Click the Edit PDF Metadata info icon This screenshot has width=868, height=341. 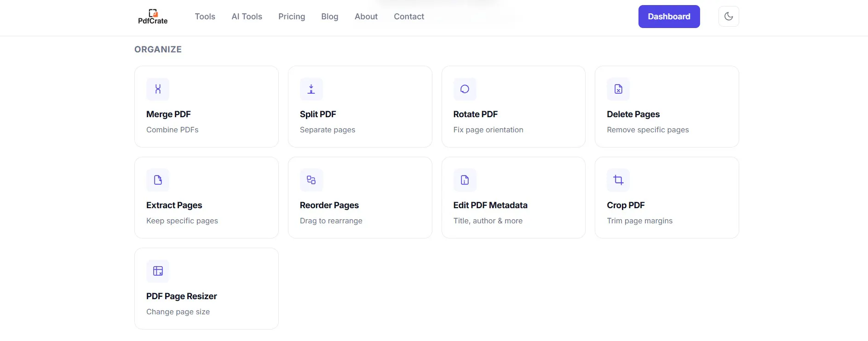click(x=465, y=180)
